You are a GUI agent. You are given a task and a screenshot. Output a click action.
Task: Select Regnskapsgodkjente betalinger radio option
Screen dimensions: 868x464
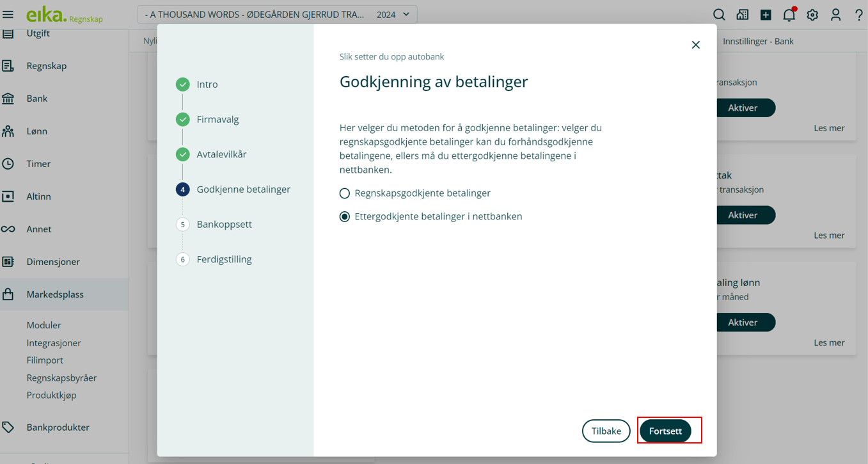coord(345,193)
